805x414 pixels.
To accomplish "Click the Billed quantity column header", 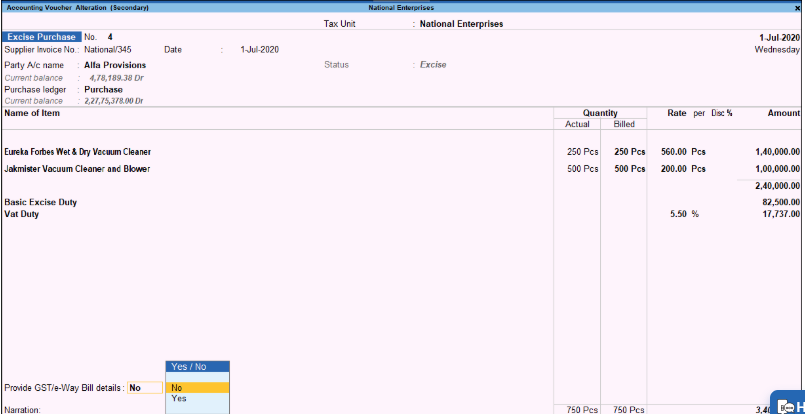I will tap(624, 124).
